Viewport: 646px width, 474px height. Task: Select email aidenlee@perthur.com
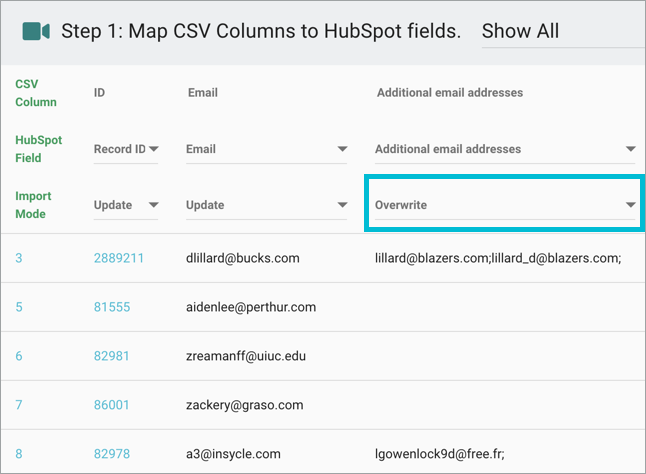click(x=251, y=307)
